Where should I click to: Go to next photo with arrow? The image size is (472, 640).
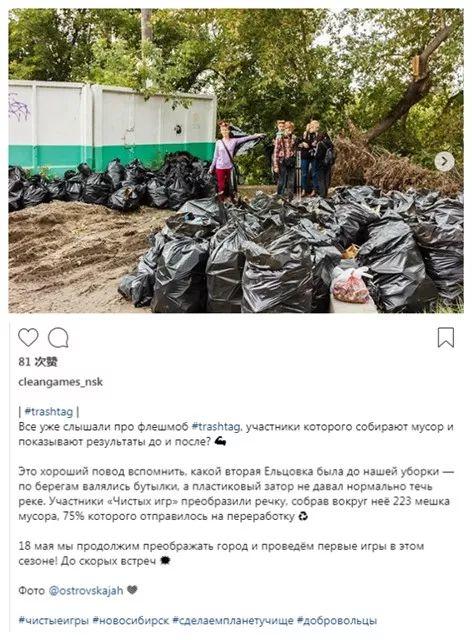(x=444, y=162)
